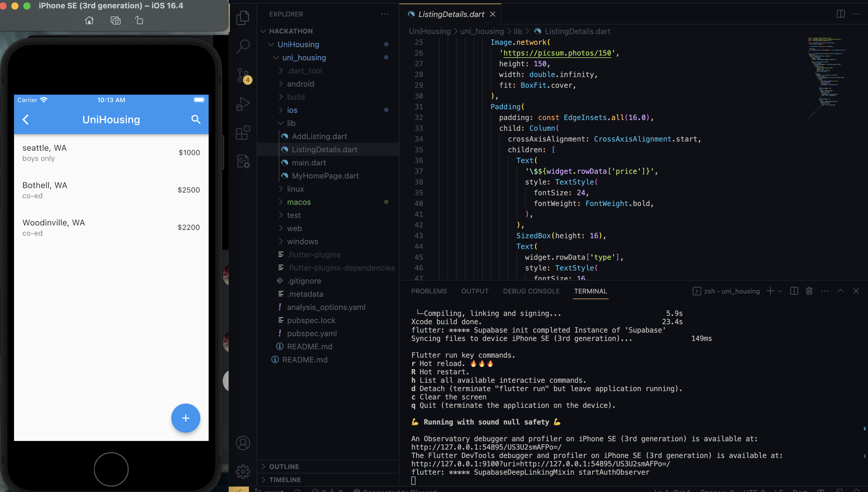The height and width of the screenshot is (492, 868).
Task: Open Source Control view with 4 changes
Action: [x=243, y=75]
